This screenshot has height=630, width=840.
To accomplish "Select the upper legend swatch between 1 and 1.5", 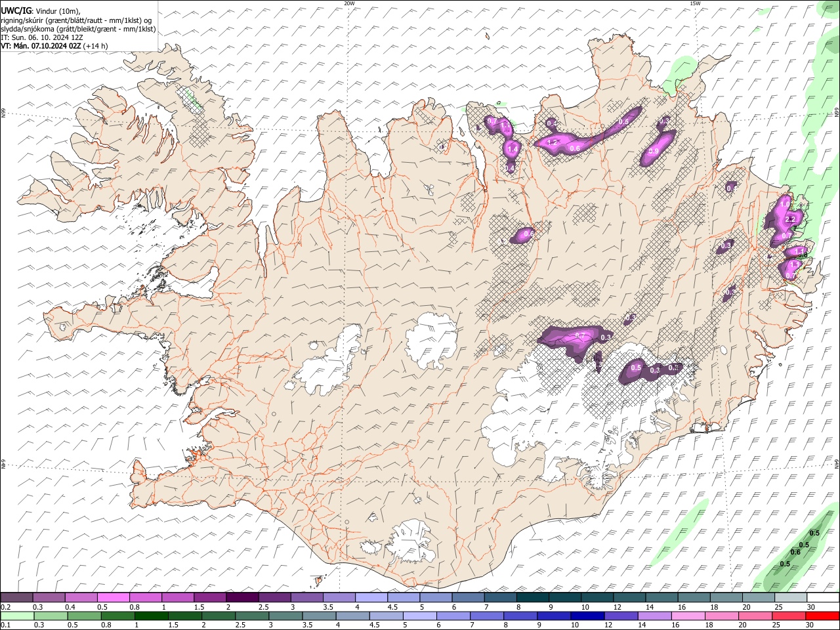I will 178,597.
